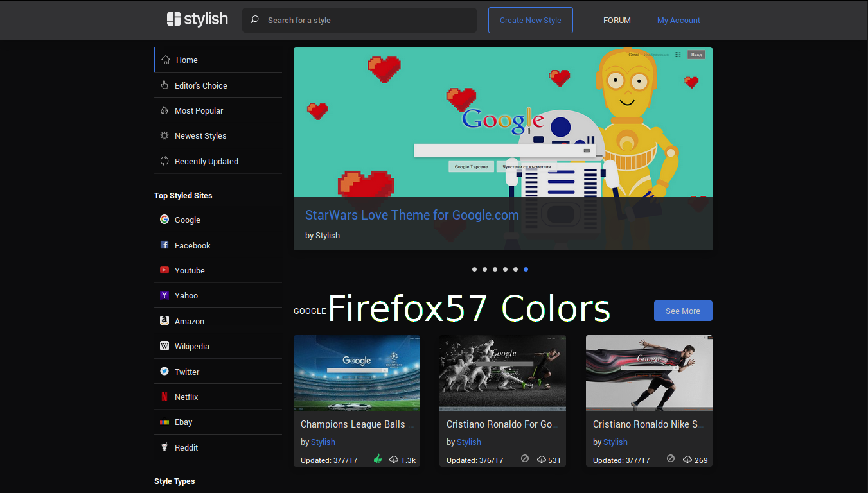868x493 pixels.
Task: Click download icon beside 531 count
Action: [x=541, y=460]
